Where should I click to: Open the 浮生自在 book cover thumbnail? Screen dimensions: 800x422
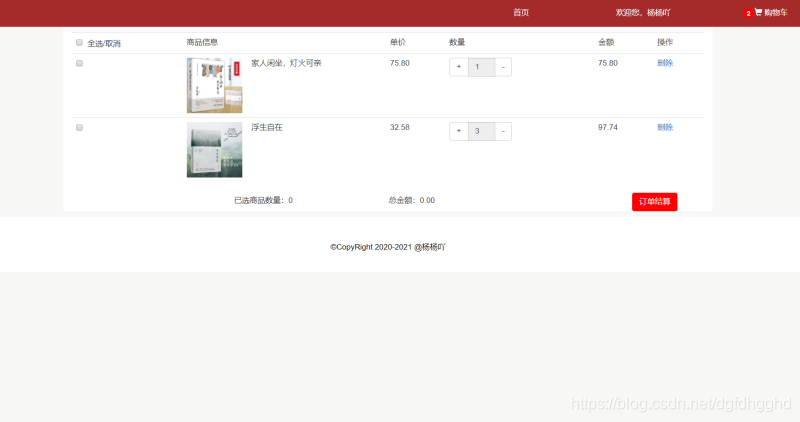[x=214, y=150]
